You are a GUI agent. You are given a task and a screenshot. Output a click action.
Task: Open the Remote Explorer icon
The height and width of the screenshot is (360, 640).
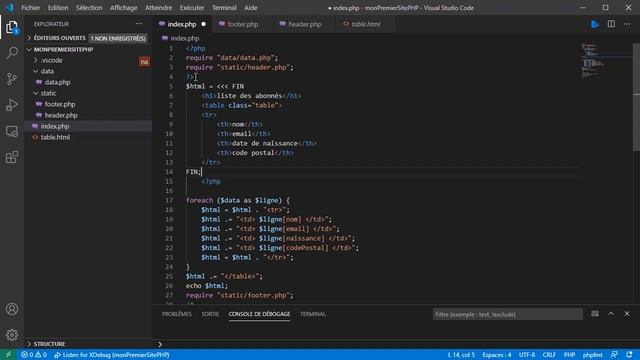coord(12,131)
